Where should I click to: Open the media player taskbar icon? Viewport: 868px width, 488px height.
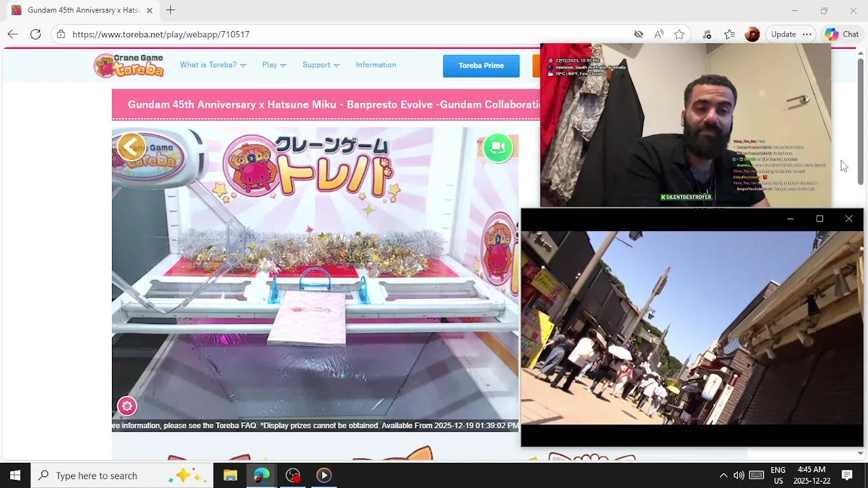pyautogui.click(x=324, y=475)
